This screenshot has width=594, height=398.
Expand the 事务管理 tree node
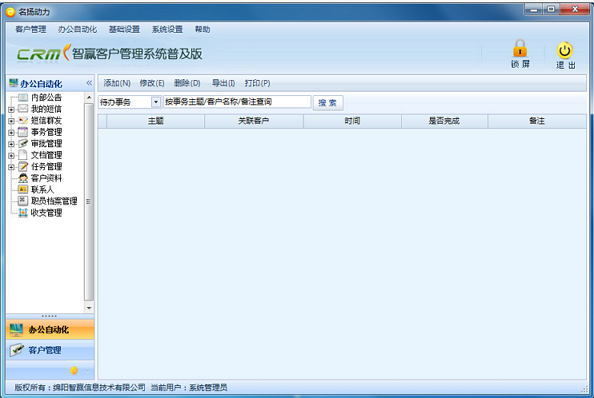click(x=11, y=133)
